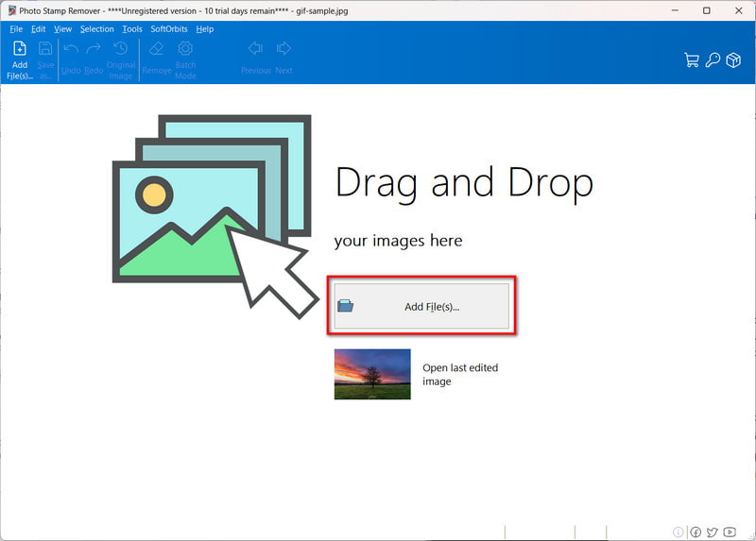756x541 pixels.
Task: Open the File menu
Action: pos(16,29)
